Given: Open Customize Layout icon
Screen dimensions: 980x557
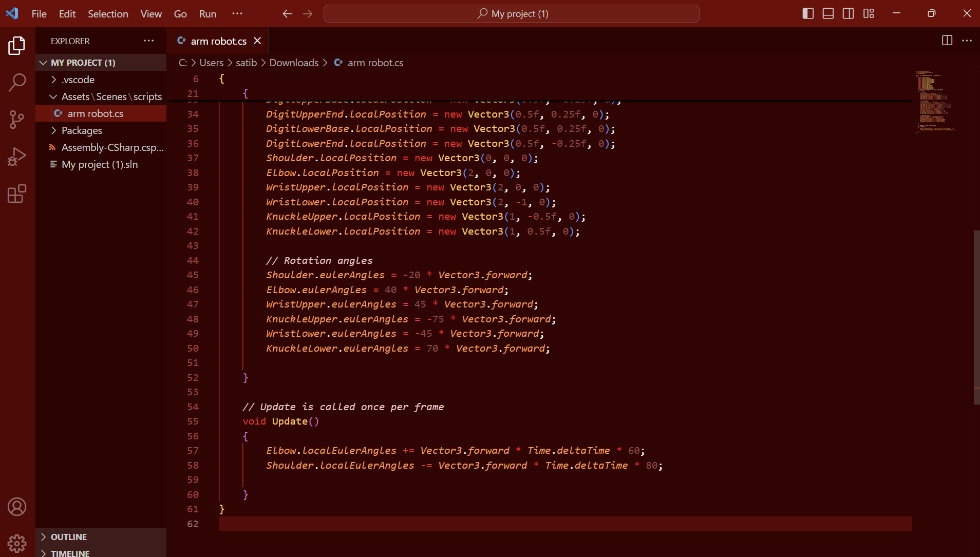Looking at the screenshot, I should 869,14.
